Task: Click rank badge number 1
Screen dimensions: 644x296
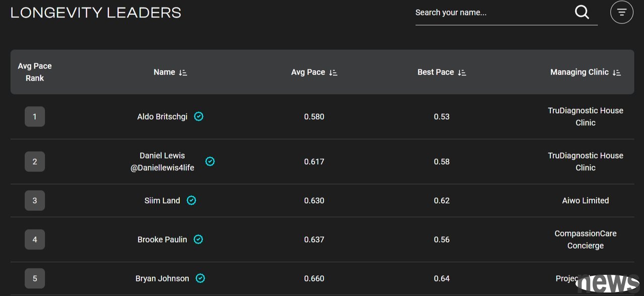Action: coord(35,116)
